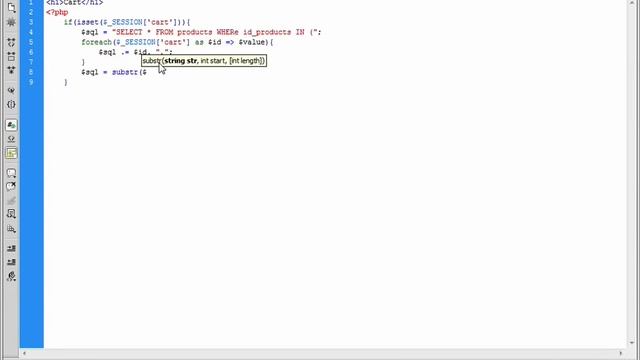Click the horizontal scrollbar left arrow
Image resolution: width=640 pixels, height=360 pixels.
click(x=24, y=353)
